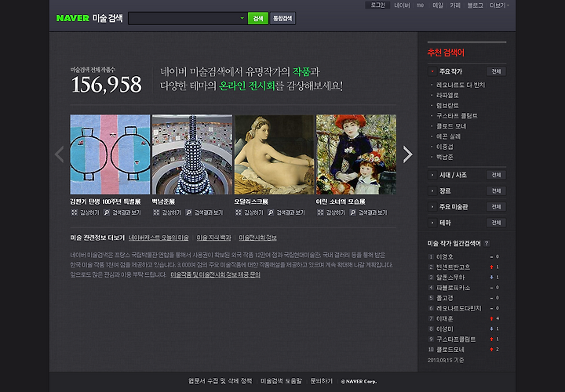Open the 미술 지식 백과 link
This screenshot has height=392, width=565.
tap(213, 238)
